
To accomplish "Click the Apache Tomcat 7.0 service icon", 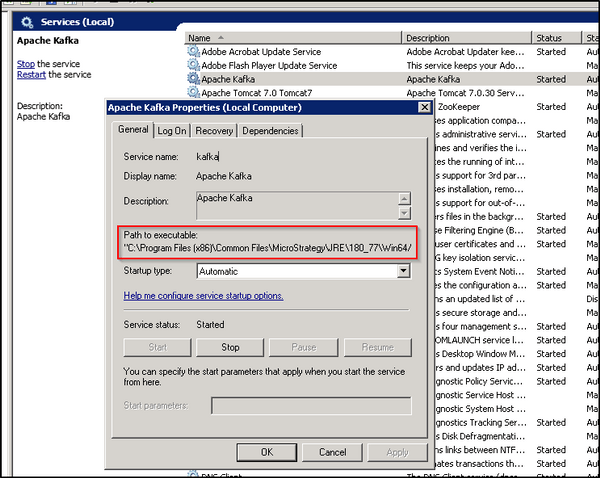I will coord(193,92).
